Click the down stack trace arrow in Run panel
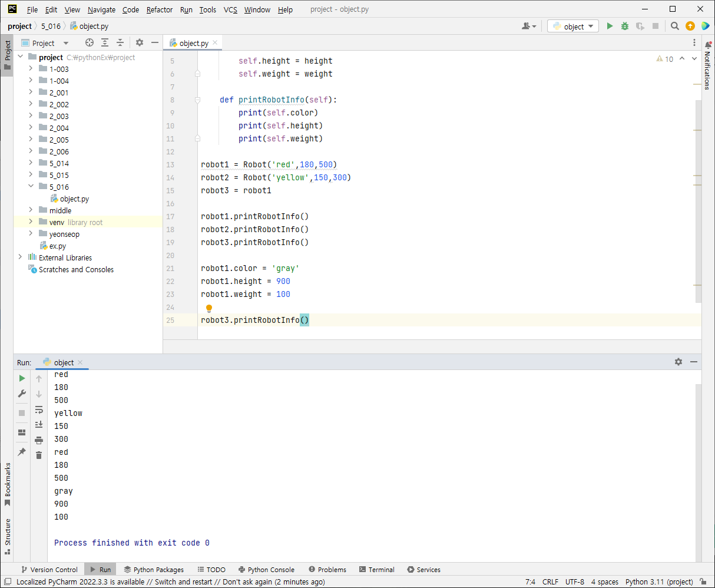Screen dimensions: 715x588 (x=39, y=394)
